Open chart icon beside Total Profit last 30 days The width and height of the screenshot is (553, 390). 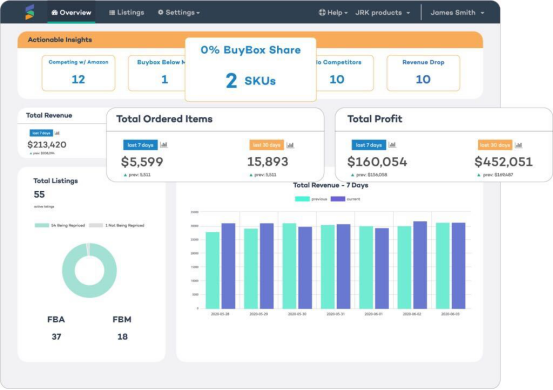tap(518, 145)
